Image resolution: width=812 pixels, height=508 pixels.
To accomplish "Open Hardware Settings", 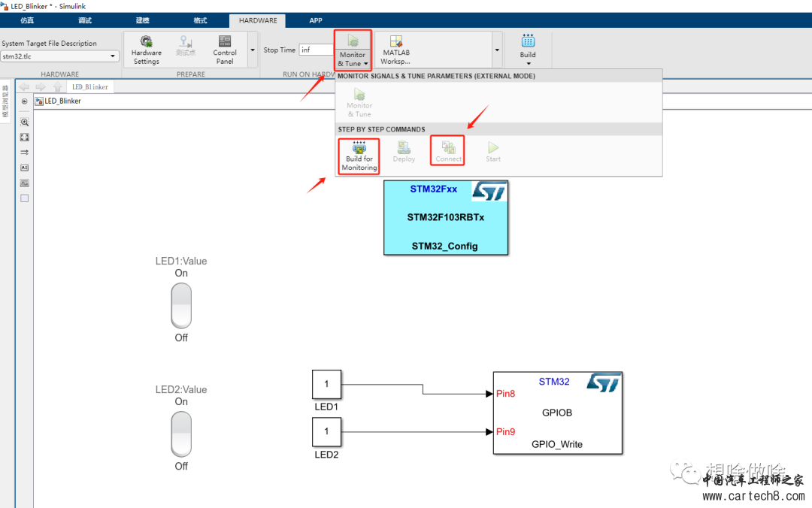I will tap(146, 50).
